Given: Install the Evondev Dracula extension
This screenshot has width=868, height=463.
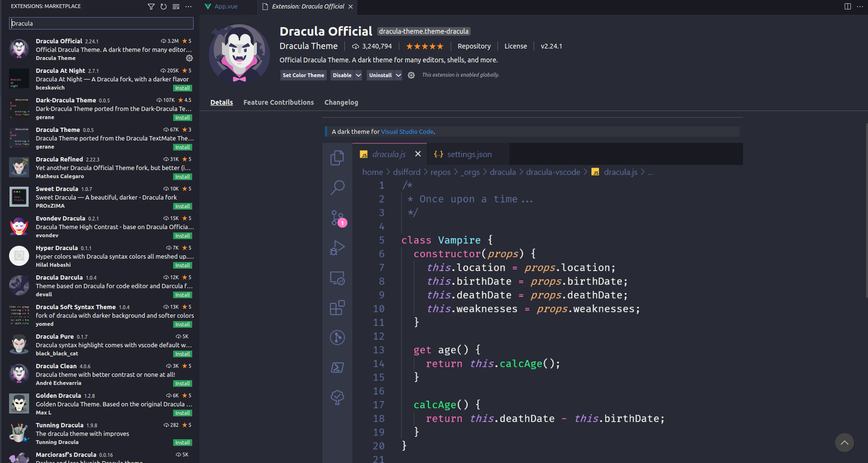Looking at the screenshot, I should point(183,236).
